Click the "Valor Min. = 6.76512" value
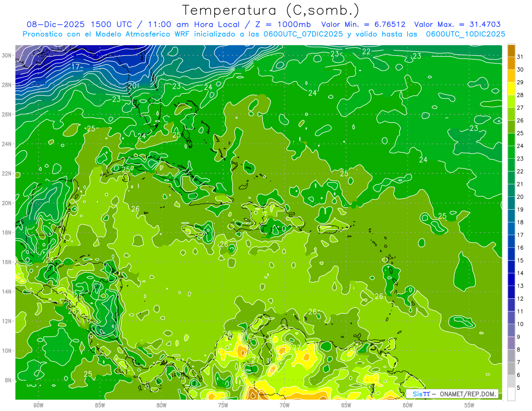Viewport: 532px width, 411px height. click(364, 24)
